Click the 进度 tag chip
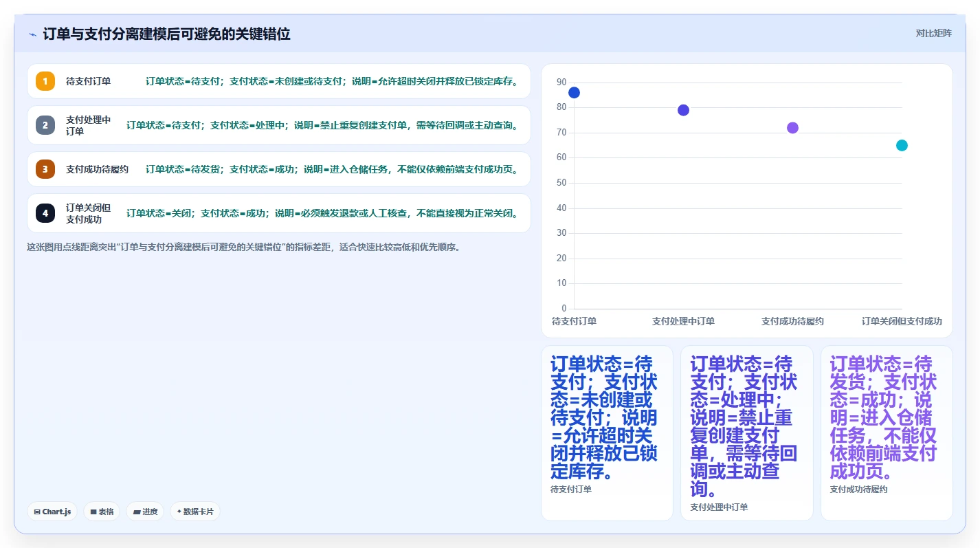Screen dimensions: 980x548 pos(145,512)
